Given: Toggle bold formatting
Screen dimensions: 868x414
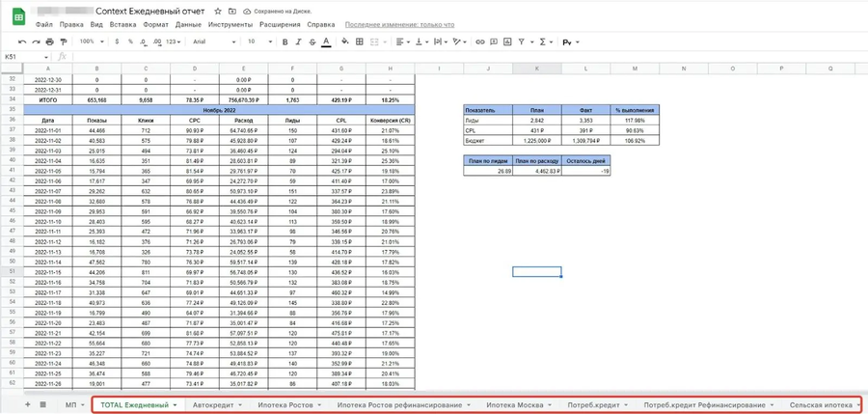Looking at the screenshot, I should click(285, 41).
